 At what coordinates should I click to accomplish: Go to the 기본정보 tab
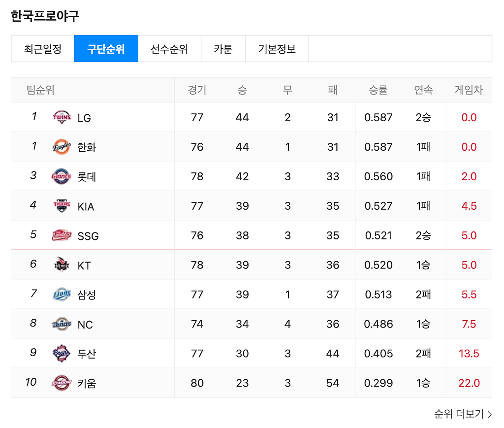[x=277, y=49]
